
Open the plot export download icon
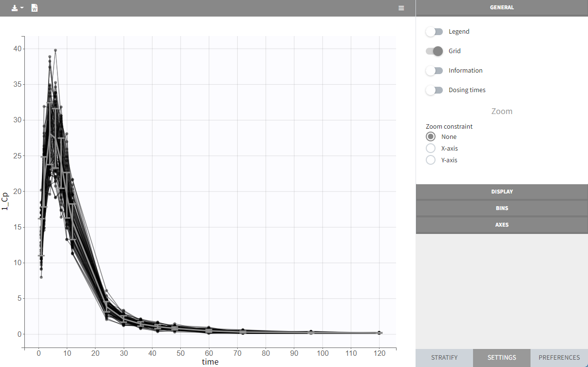point(15,8)
